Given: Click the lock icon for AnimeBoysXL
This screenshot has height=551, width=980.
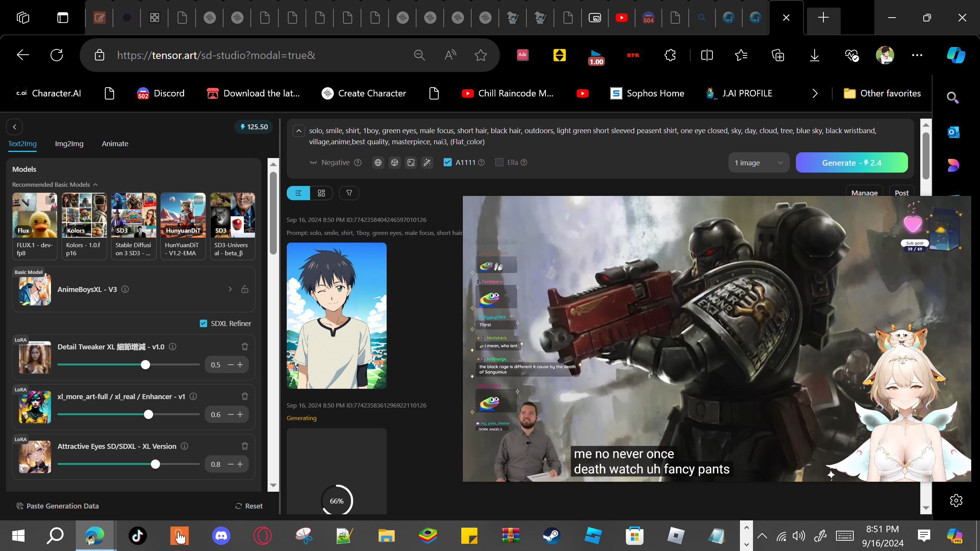Looking at the screenshot, I should point(245,289).
